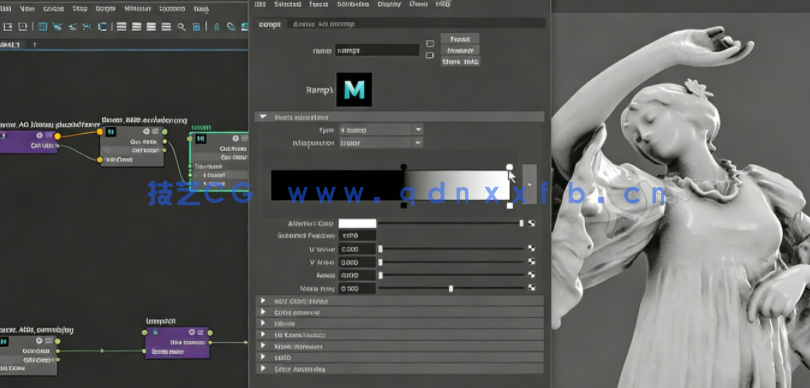This screenshot has height=388, width=810.
Task: Expand the Extra Attributes section
Action: pos(263,368)
